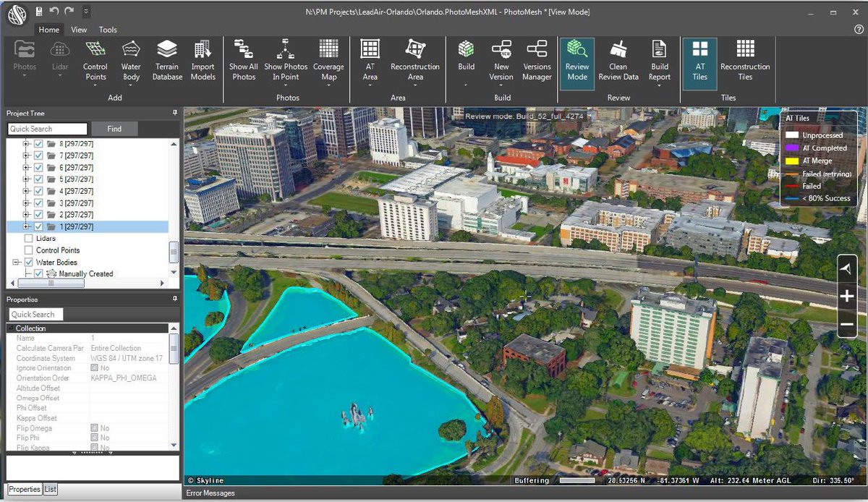The height and width of the screenshot is (502, 868).
Task: Collapse the Collection properties group
Action: click(11, 328)
